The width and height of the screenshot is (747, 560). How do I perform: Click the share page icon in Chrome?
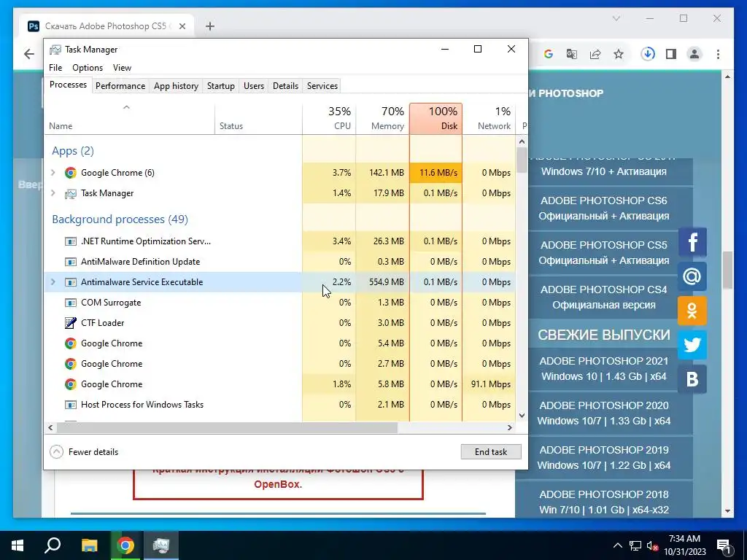click(x=595, y=54)
